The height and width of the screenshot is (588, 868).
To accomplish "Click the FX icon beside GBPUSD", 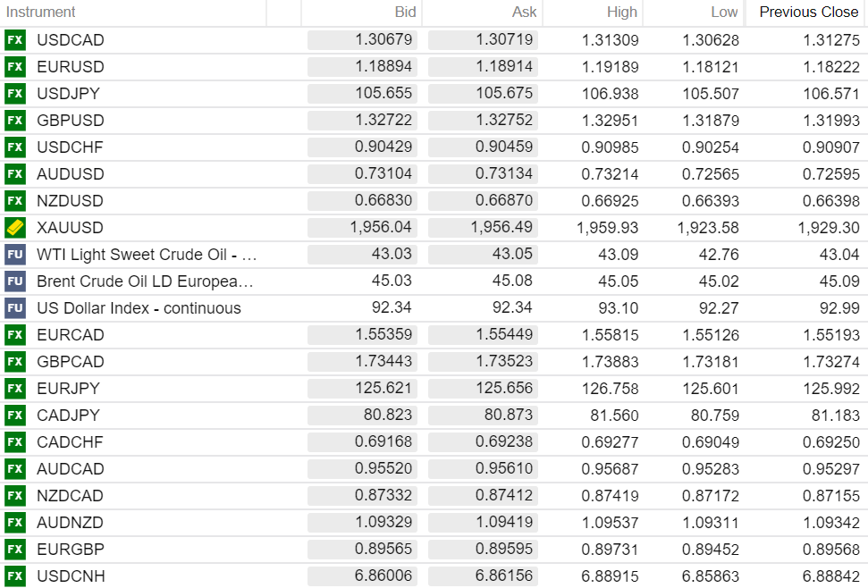I will [14, 121].
